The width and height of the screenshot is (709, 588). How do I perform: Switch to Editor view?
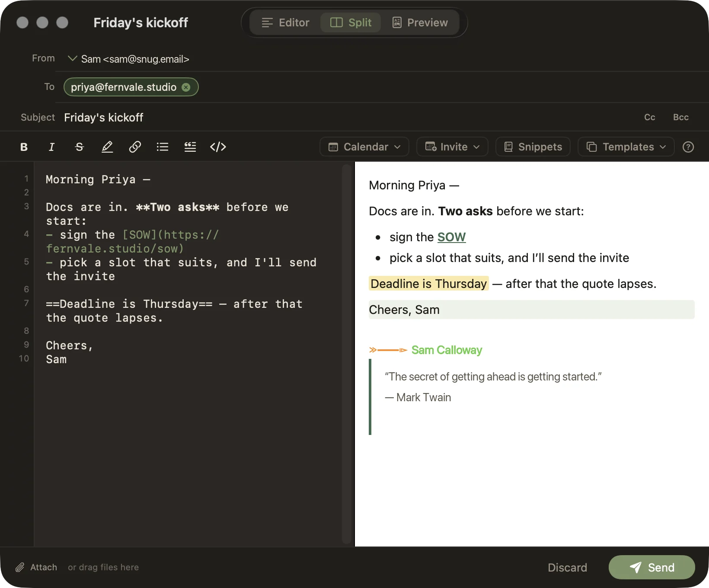285,22
